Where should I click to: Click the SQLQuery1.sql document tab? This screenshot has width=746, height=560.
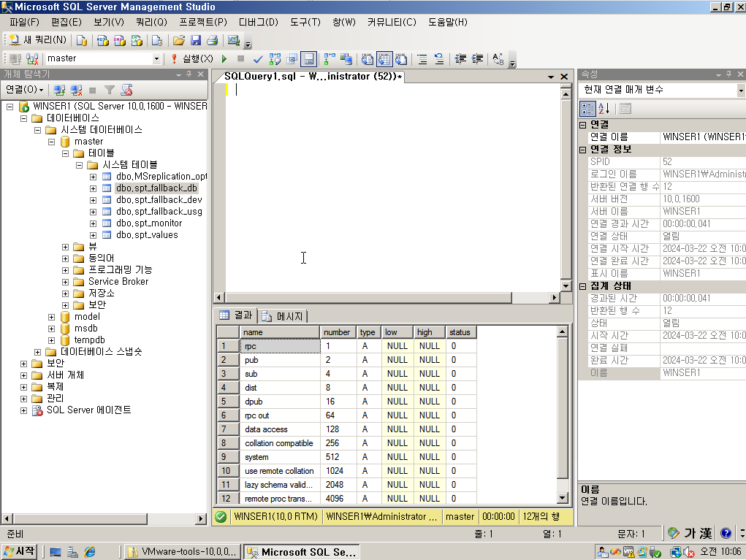pyautogui.click(x=313, y=77)
